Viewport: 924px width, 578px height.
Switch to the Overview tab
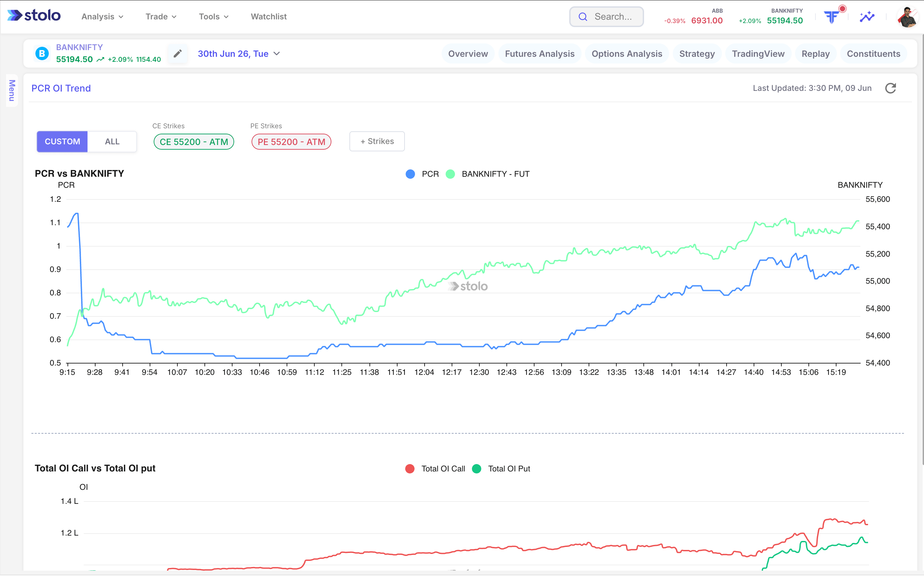[468, 54]
